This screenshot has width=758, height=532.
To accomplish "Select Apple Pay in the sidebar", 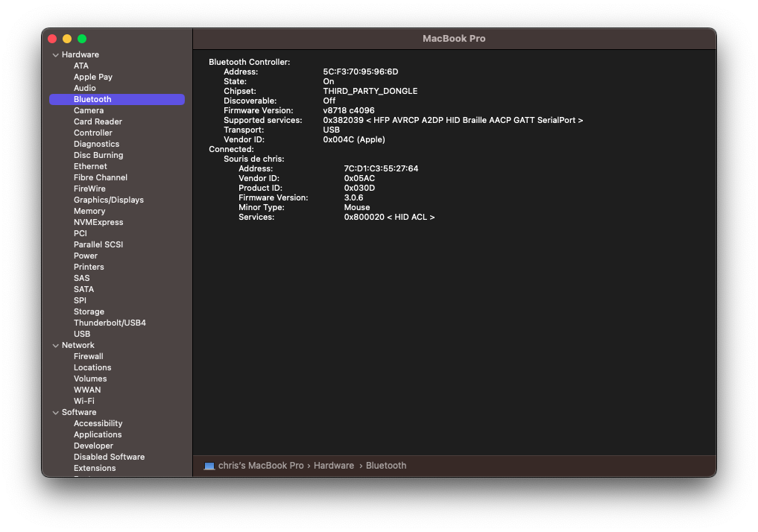I will 93,77.
